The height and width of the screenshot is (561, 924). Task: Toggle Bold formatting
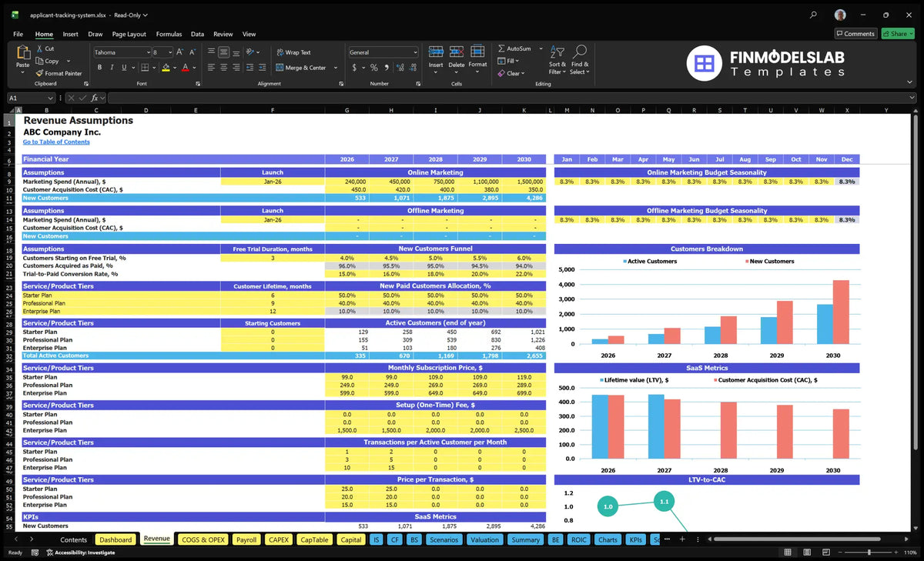pyautogui.click(x=99, y=68)
